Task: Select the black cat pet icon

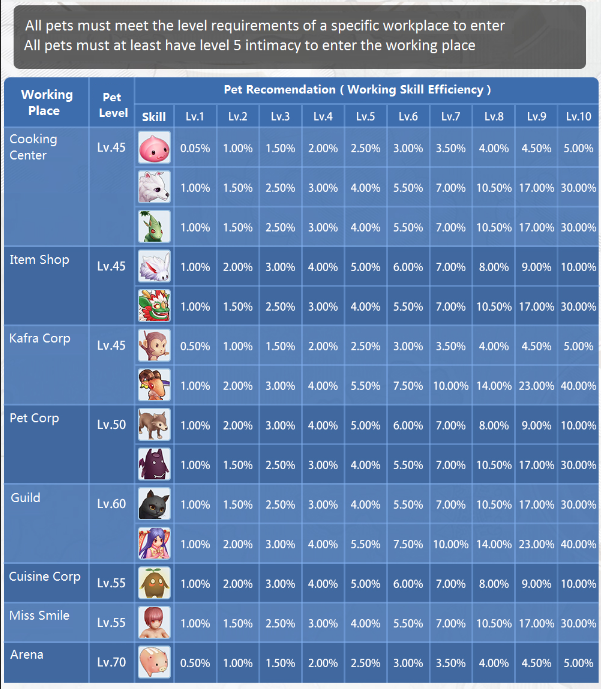Action: click(x=154, y=504)
